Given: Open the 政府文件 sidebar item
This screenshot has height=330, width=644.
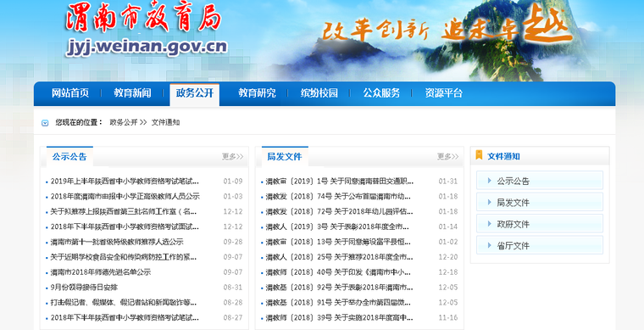Looking at the screenshot, I should click(540, 224).
